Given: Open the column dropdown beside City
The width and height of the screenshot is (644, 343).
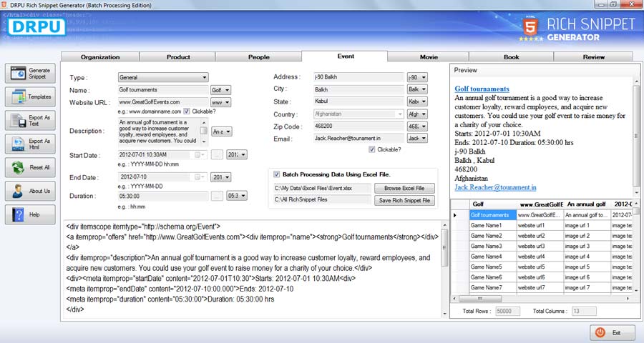Looking at the screenshot, I should tap(417, 89).
